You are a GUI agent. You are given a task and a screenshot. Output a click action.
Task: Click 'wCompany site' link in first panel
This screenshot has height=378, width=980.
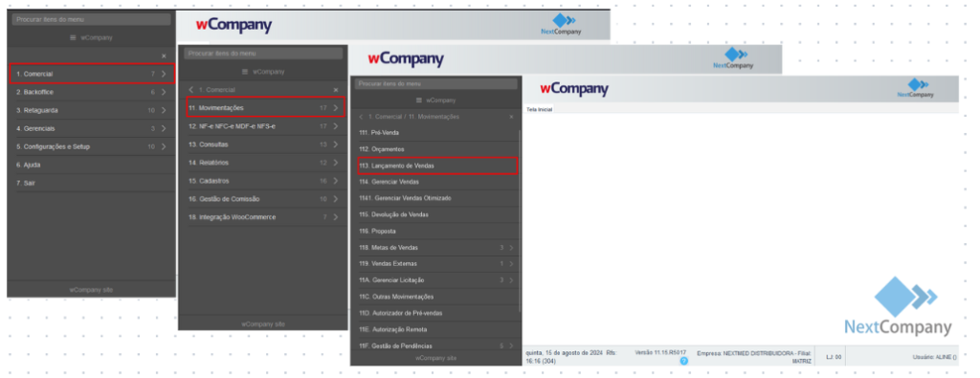pyautogui.click(x=91, y=290)
